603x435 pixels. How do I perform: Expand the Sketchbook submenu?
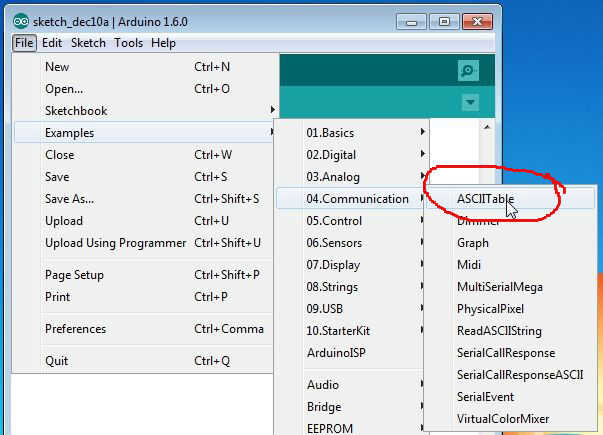click(x=143, y=111)
